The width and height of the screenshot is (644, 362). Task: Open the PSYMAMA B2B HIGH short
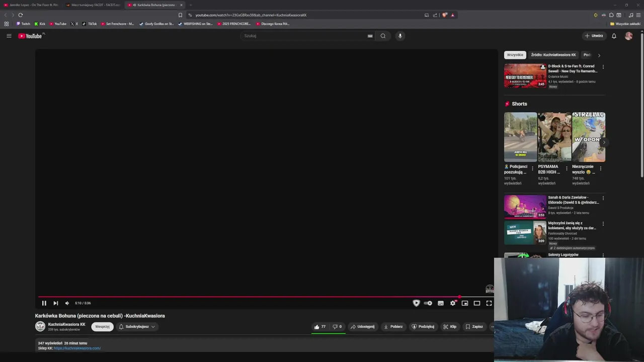[554, 137]
